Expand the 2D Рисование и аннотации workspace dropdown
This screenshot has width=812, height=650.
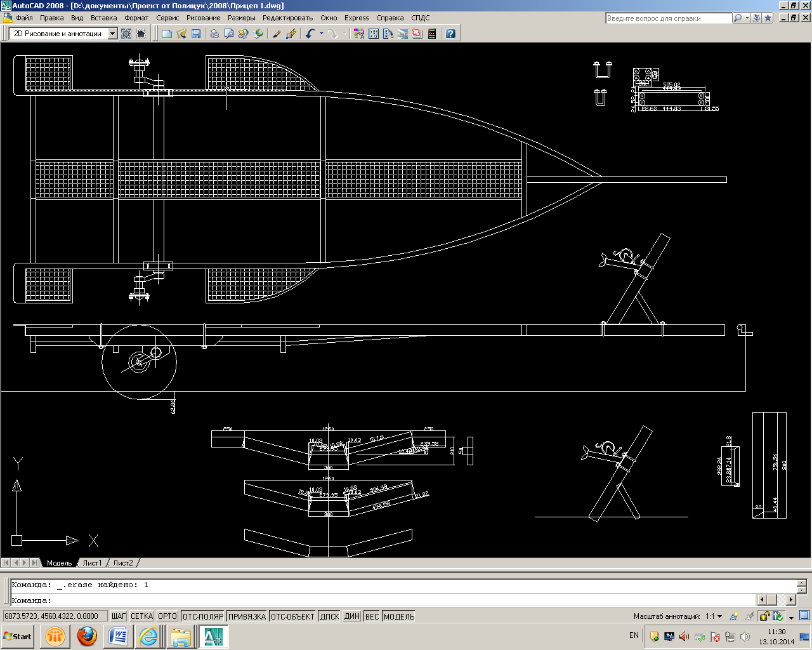pos(113,34)
